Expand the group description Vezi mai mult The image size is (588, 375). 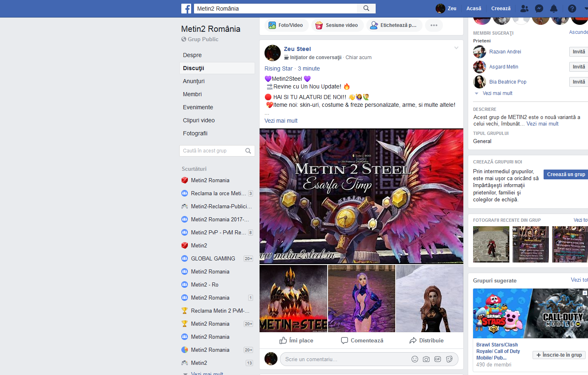click(542, 124)
